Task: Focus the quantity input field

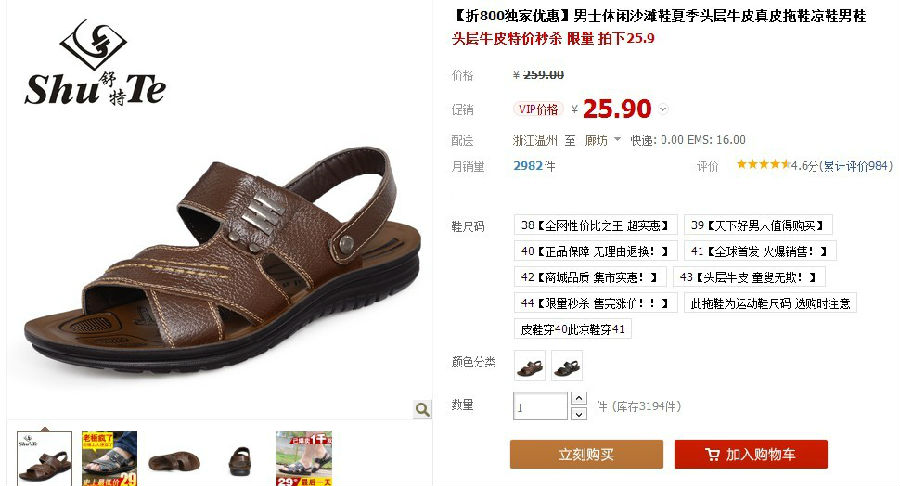Action: tap(540, 406)
